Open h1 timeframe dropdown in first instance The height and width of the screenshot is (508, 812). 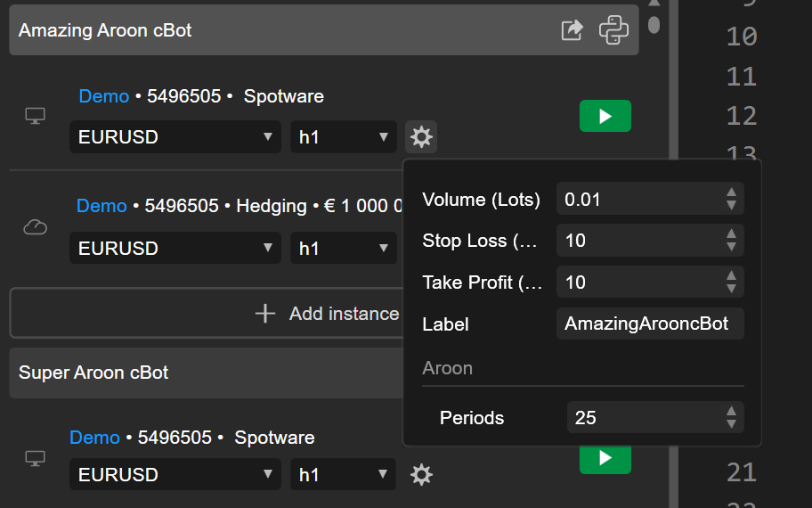pyautogui.click(x=343, y=137)
